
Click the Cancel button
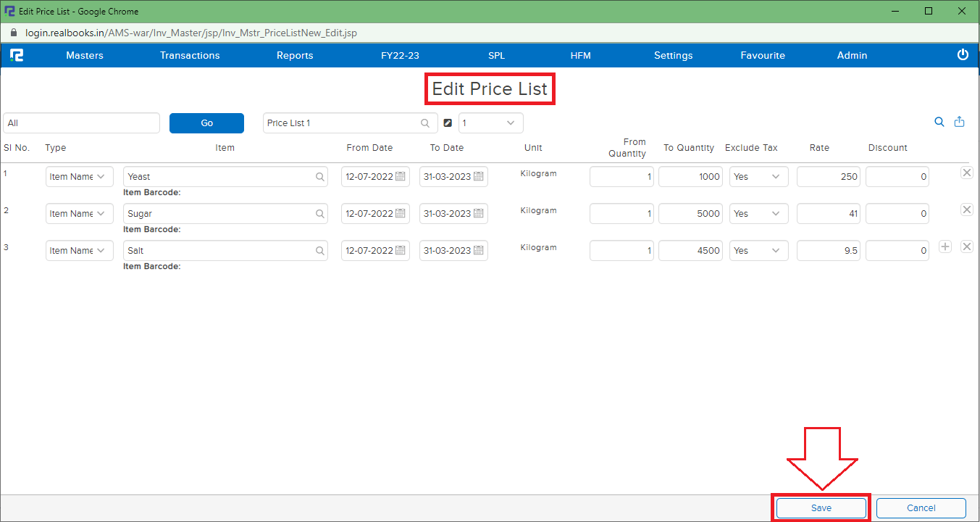921,508
